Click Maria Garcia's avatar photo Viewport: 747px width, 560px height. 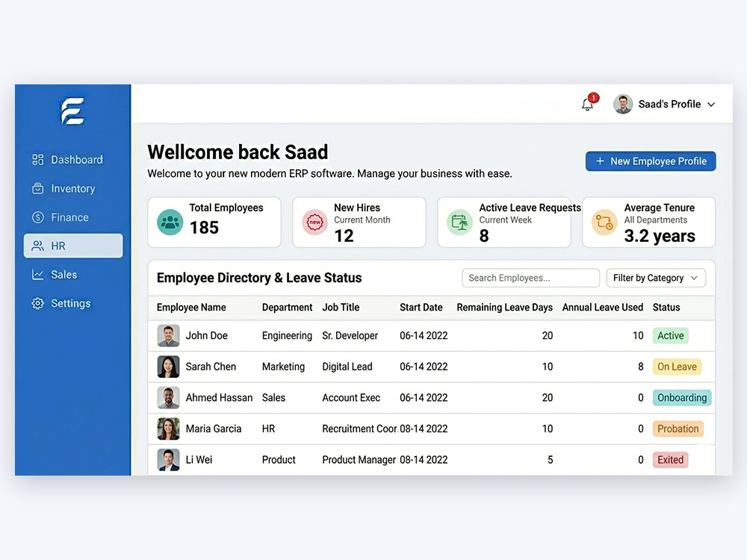click(x=168, y=429)
